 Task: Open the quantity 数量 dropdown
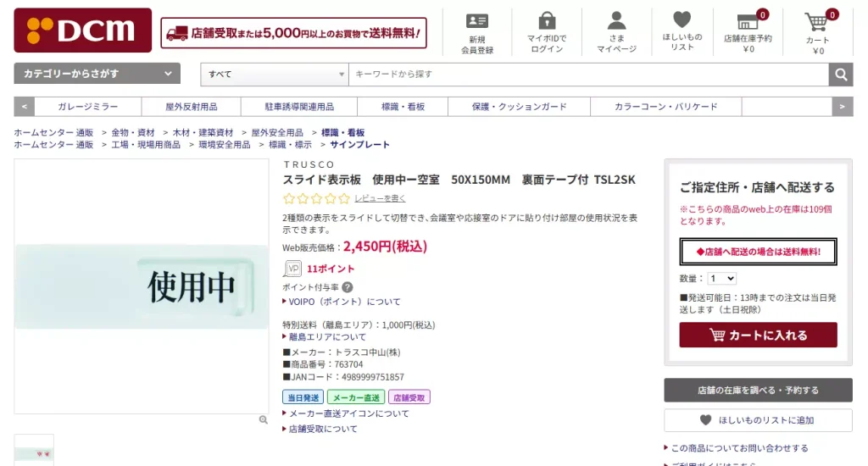[722, 279]
